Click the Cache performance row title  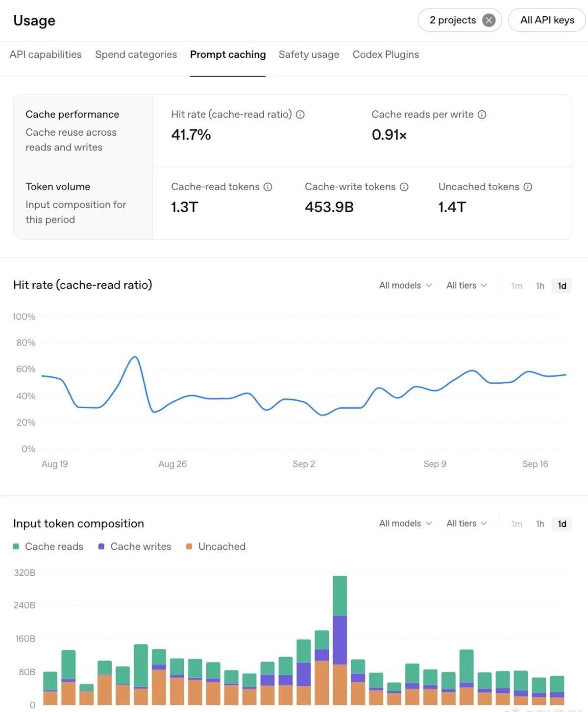73,114
